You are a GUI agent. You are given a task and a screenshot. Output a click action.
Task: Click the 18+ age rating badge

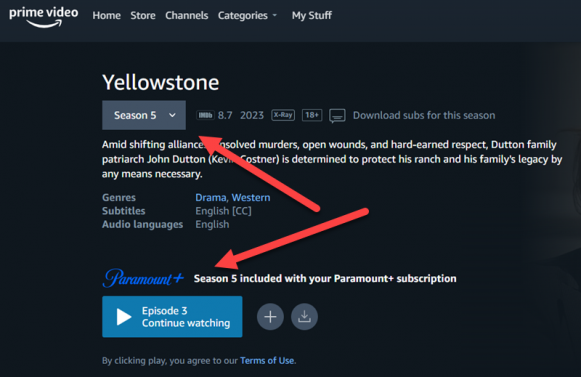(312, 115)
